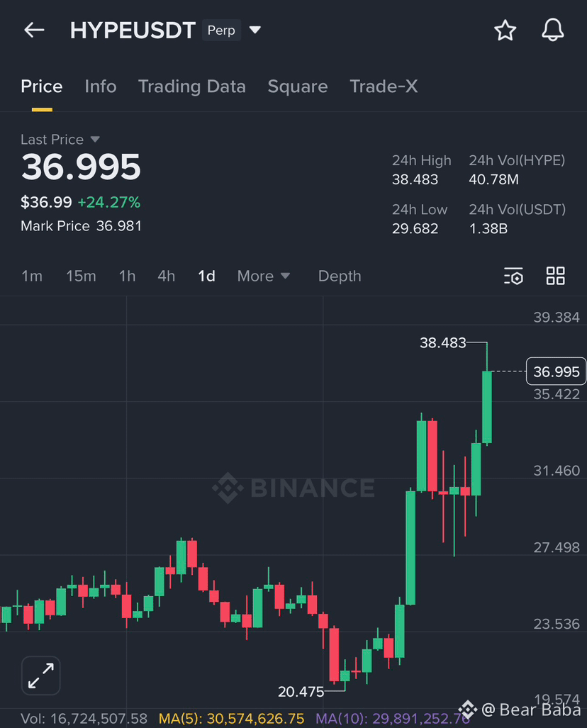587x728 pixels.
Task: Tap the 24h Vol(HYPE) value 40.78M
Action: [493, 179]
